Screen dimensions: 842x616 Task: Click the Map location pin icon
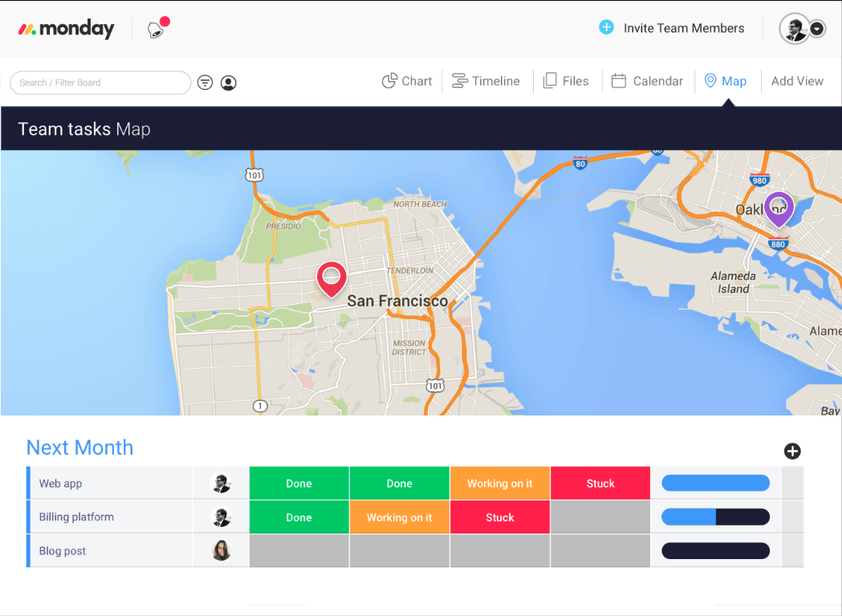(x=710, y=81)
